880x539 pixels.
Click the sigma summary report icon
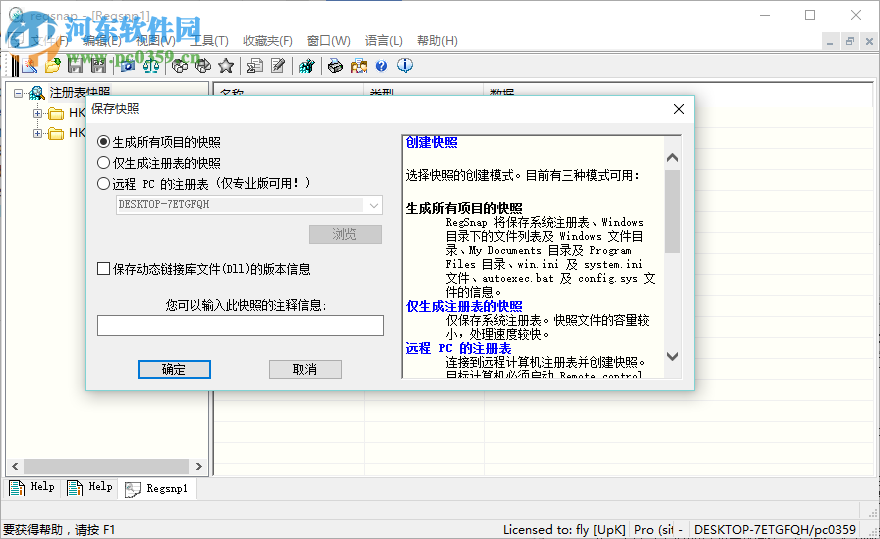click(x=255, y=66)
